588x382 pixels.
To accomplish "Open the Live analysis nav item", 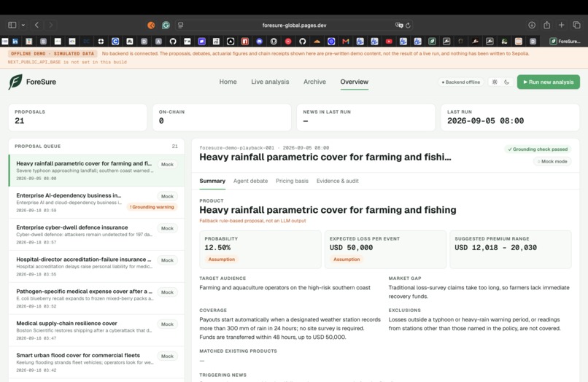I will click(270, 82).
